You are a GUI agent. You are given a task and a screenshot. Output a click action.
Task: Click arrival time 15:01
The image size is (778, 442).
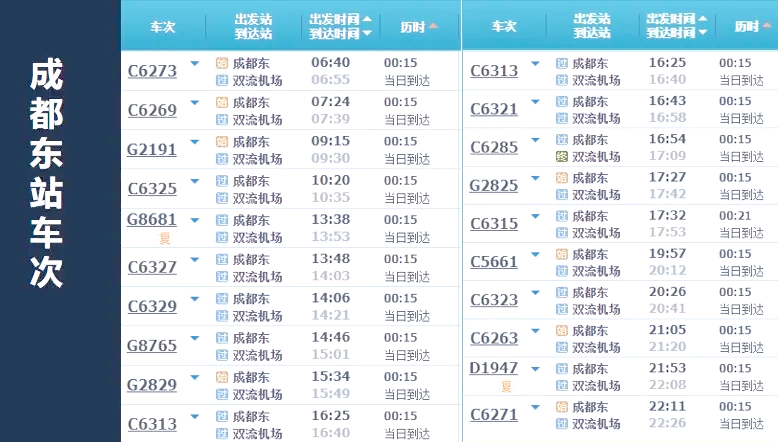pyautogui.click(x=330, y=354)
